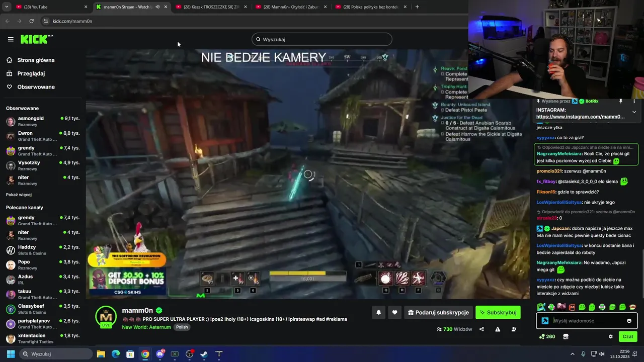The image size is (644, 362).
Task: Open Azdus IRL channel
Action: pos(43,280)
